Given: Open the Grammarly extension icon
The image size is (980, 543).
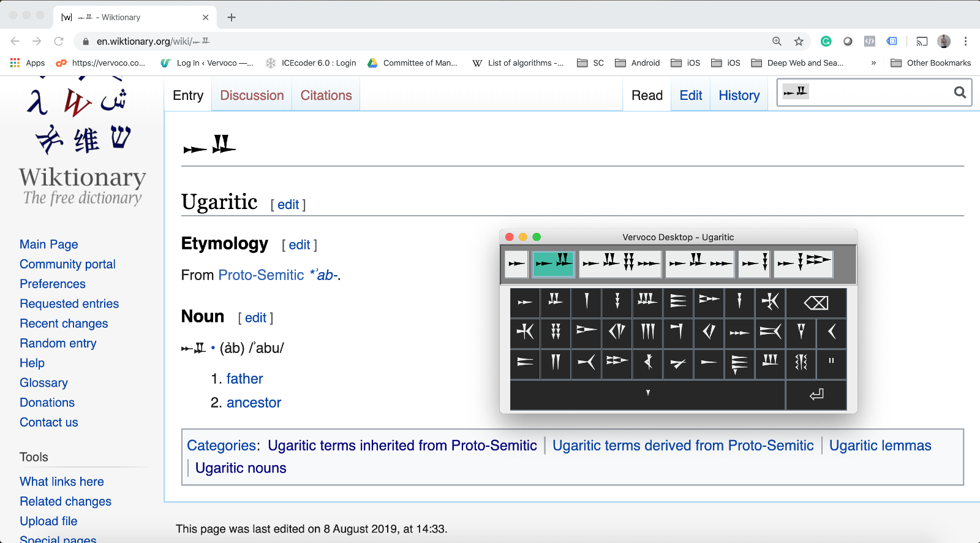Looking at the screenshot, I should 826,41.
